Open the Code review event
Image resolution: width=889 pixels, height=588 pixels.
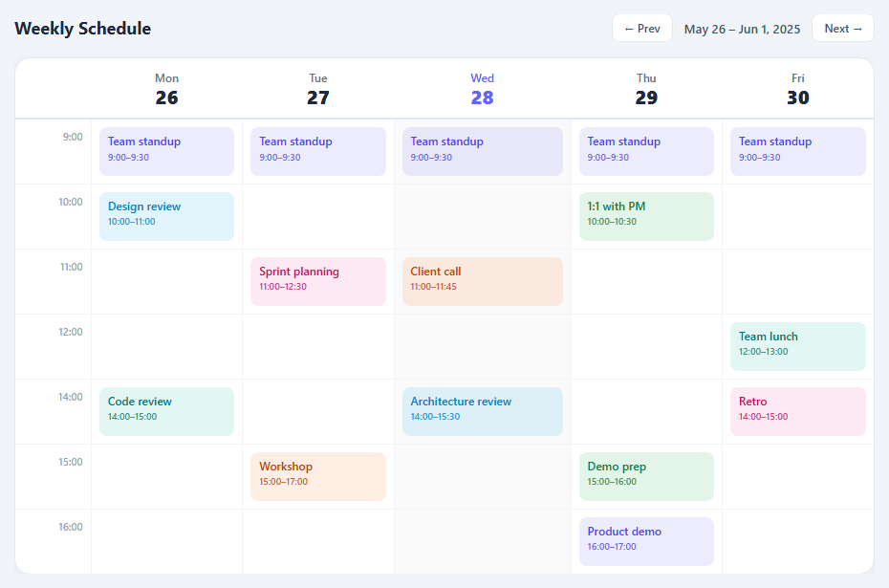[x=166, y=412]
